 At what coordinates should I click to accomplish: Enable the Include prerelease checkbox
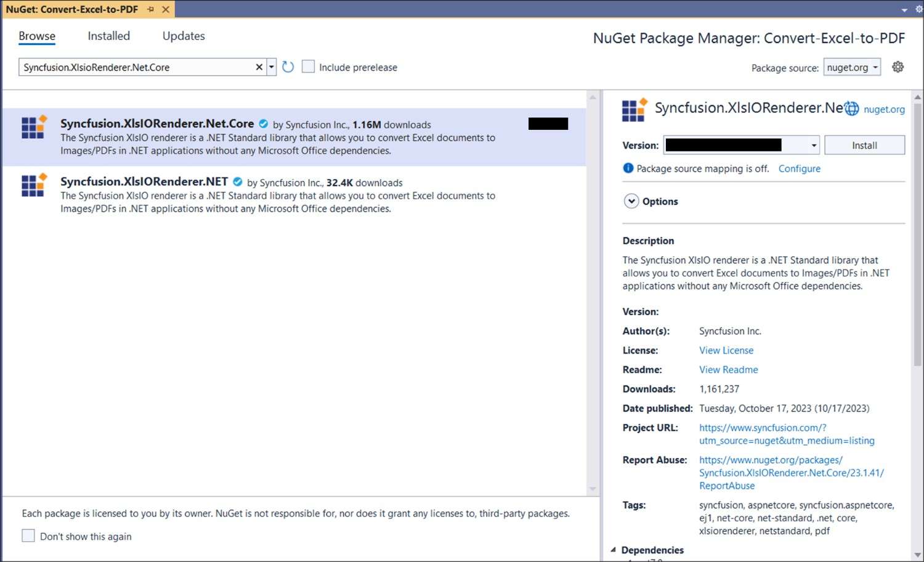pyautogui.click(x=308, y=66)
